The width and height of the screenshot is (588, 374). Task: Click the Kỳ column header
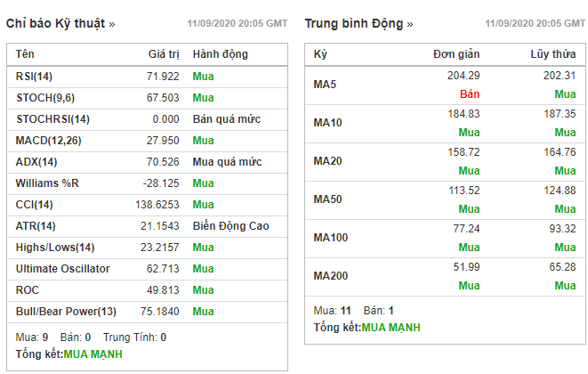[x=321, y=55]
